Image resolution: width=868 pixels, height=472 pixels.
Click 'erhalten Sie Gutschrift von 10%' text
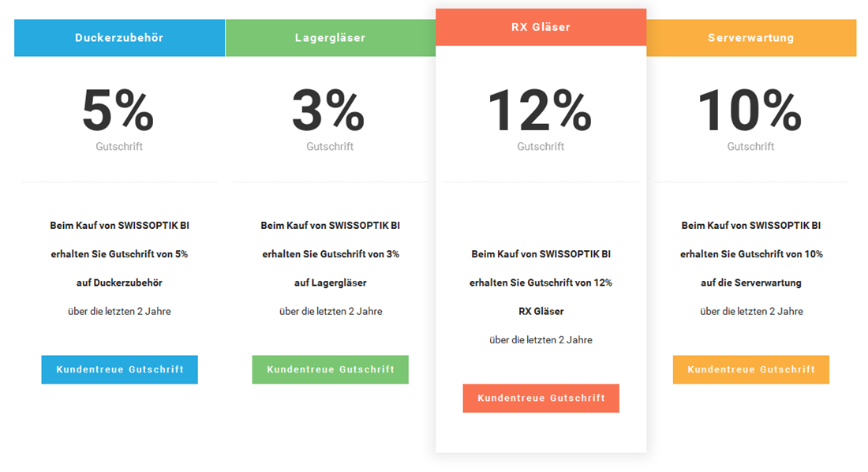point(751,254)
